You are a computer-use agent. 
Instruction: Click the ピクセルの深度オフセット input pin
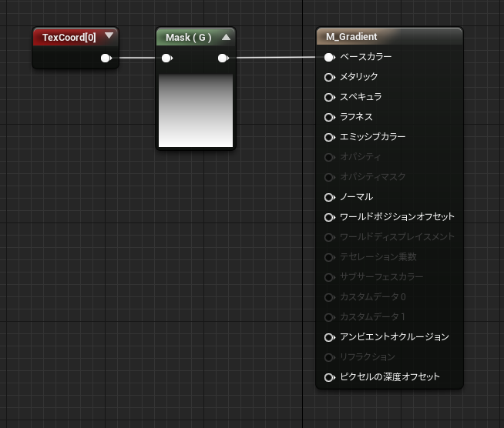point(330,378)
